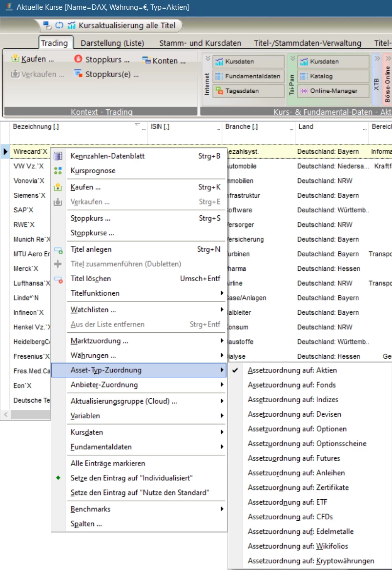Click the Kaufen icon in the Trading ribbon

[15, 59]
